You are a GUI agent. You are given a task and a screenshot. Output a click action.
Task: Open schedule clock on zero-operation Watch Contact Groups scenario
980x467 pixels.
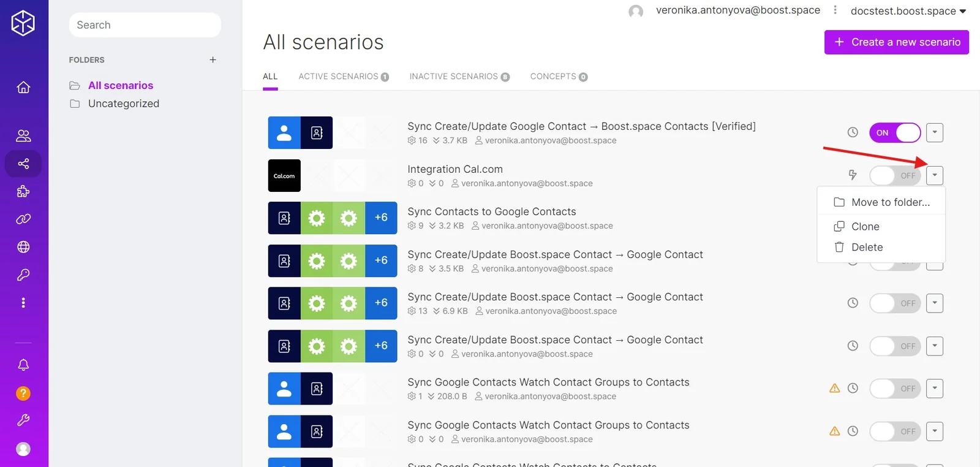coord(853,431)
